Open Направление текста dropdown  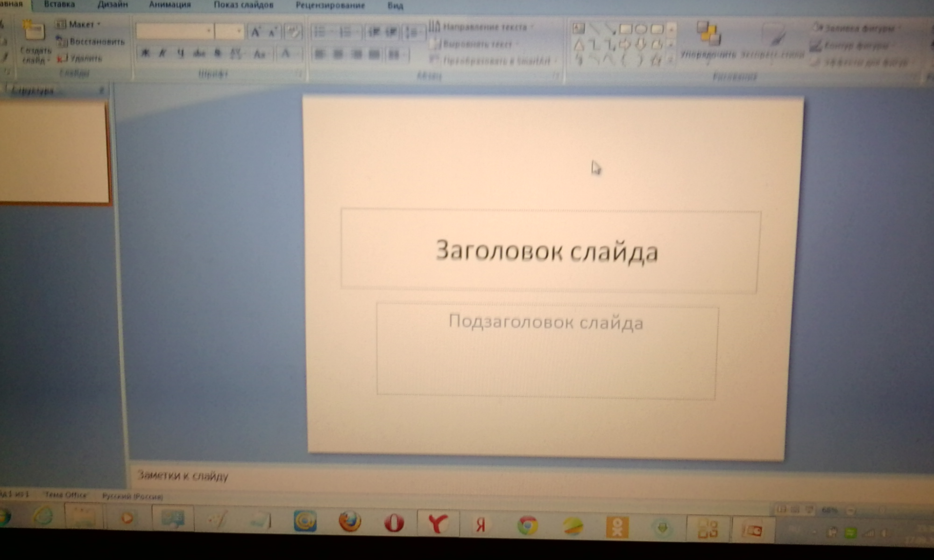[481, 27]
